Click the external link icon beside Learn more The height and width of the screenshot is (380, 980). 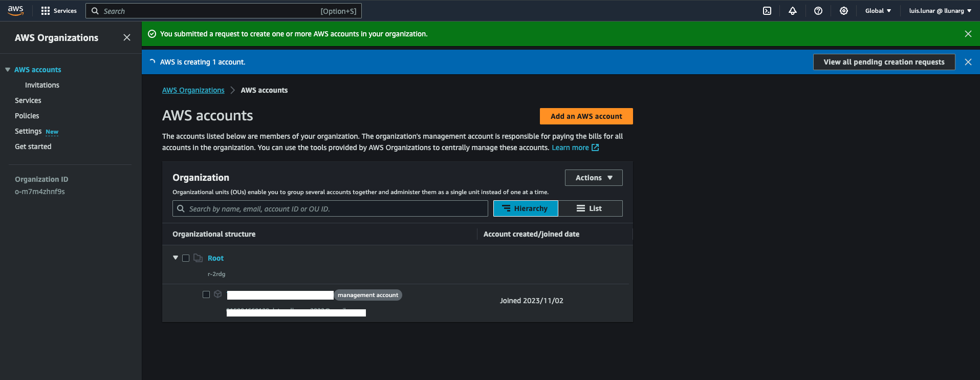tap(595, 147)
